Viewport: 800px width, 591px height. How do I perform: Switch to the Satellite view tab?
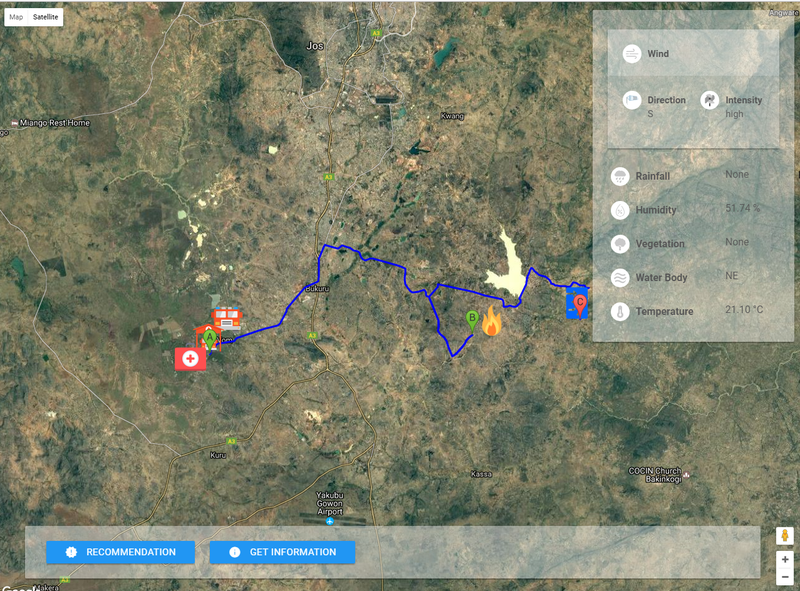click(46, 17)
